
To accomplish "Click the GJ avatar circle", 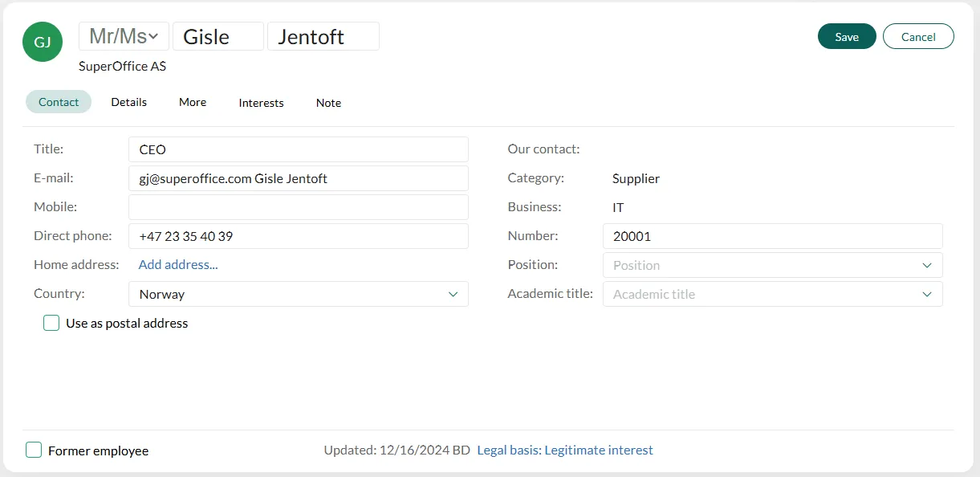I will pos(43,42).
